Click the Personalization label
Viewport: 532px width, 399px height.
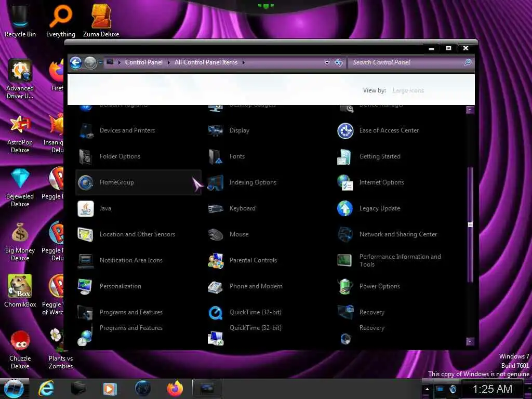(121, 286)
